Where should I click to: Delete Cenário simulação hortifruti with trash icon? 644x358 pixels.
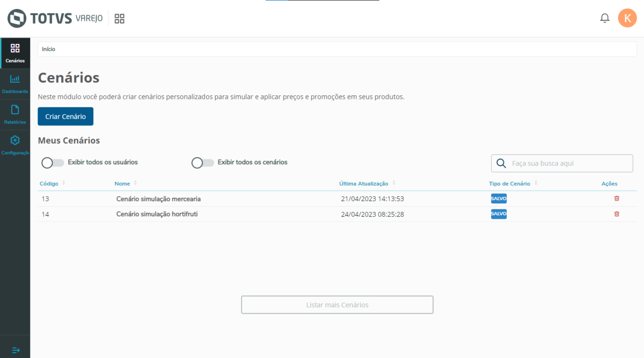617,214
